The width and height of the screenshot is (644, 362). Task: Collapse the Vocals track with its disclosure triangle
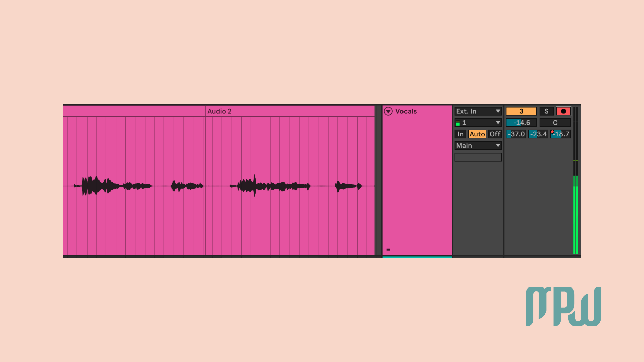point(388,111)
